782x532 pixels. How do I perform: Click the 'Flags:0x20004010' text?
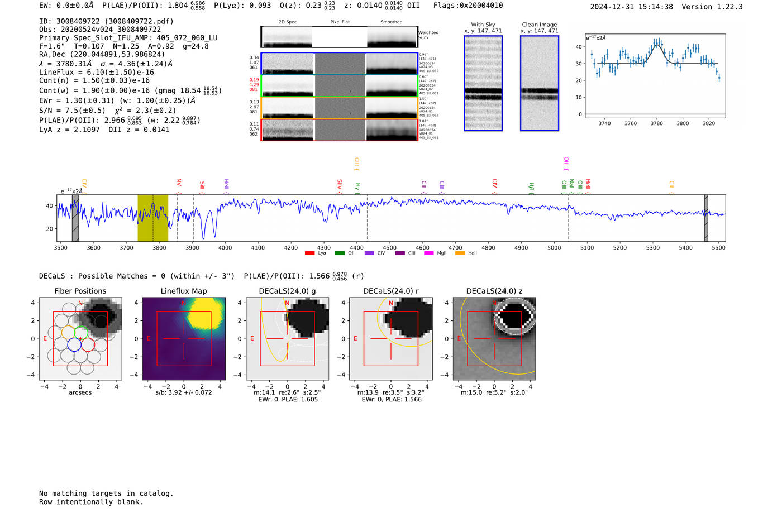point(468,6)
